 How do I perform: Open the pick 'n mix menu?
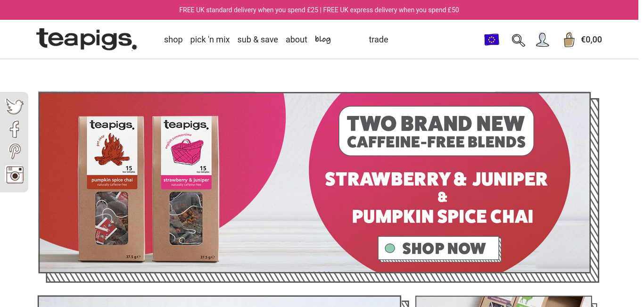[210, 40]
